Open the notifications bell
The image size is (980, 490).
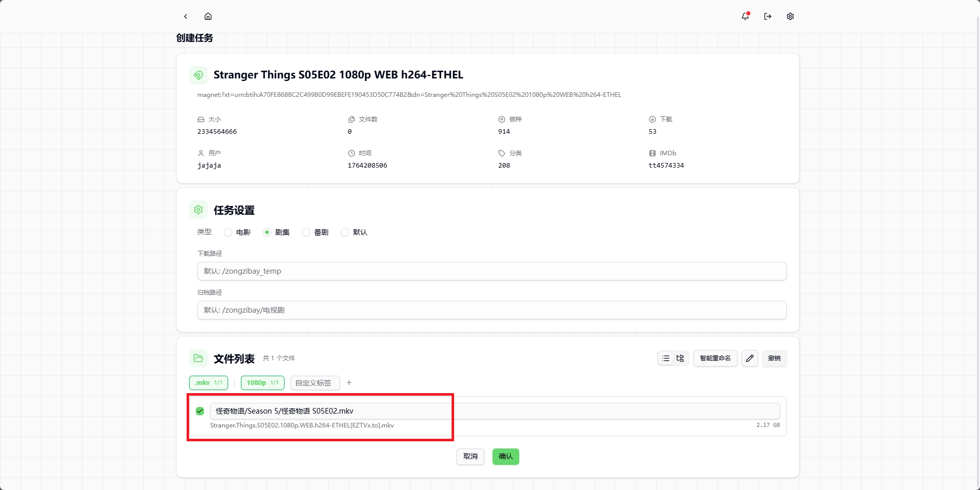pos(745,16)
